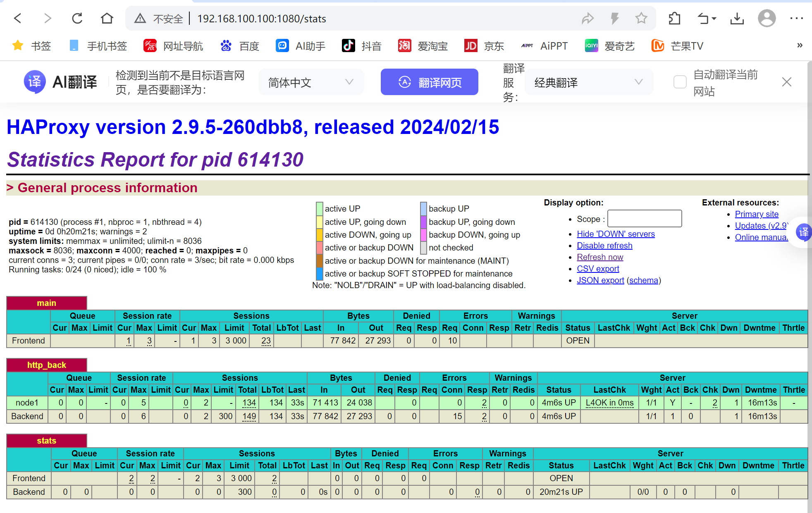812x513 pixels.
Task: Open the user profile avatar
Action: [767, 19]
